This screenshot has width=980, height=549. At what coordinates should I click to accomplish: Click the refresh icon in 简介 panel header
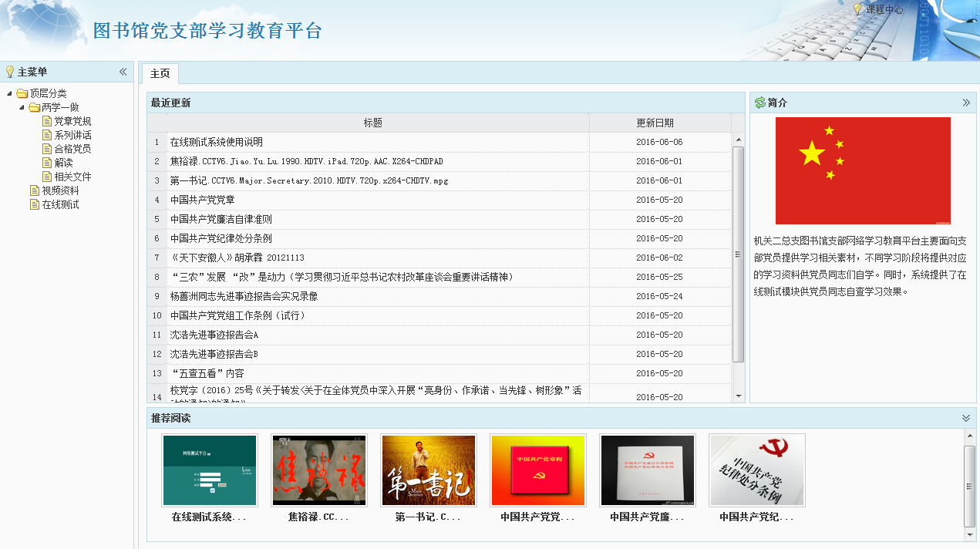coord(759,103)
